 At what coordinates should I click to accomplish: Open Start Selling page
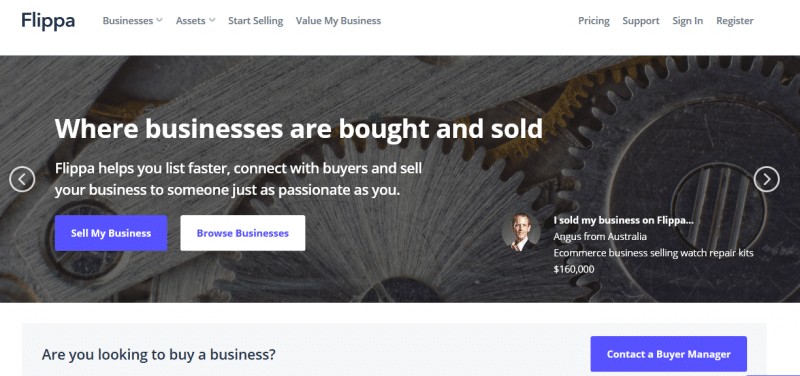[x=255, y=21]
